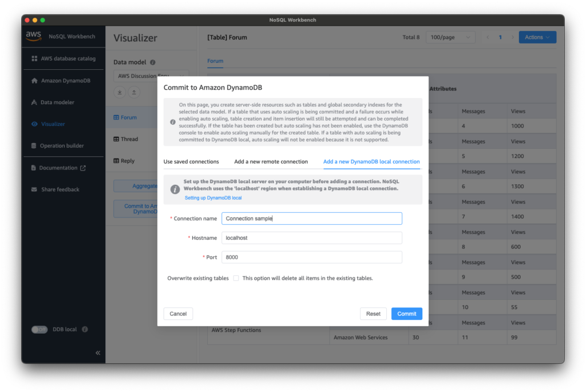Click the import data model download icon

[120, 92]
